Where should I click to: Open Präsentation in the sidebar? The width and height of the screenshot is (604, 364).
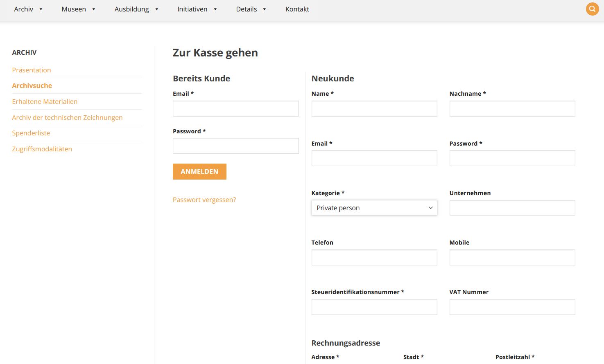pyautogui.click(x=32, y=70)
